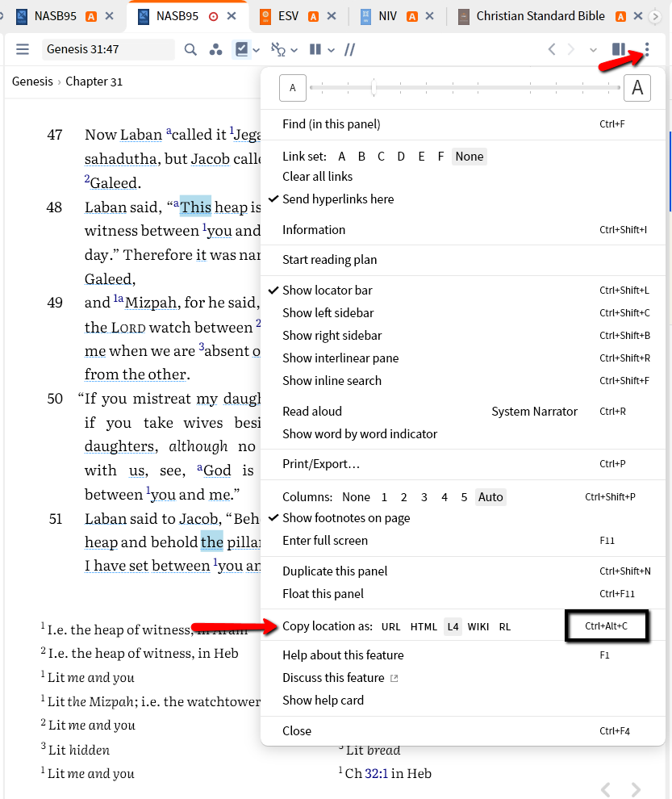672x799 pixels.
Task: Click the font size slider track
Action: pyautogui.click(x=465, y=88)
